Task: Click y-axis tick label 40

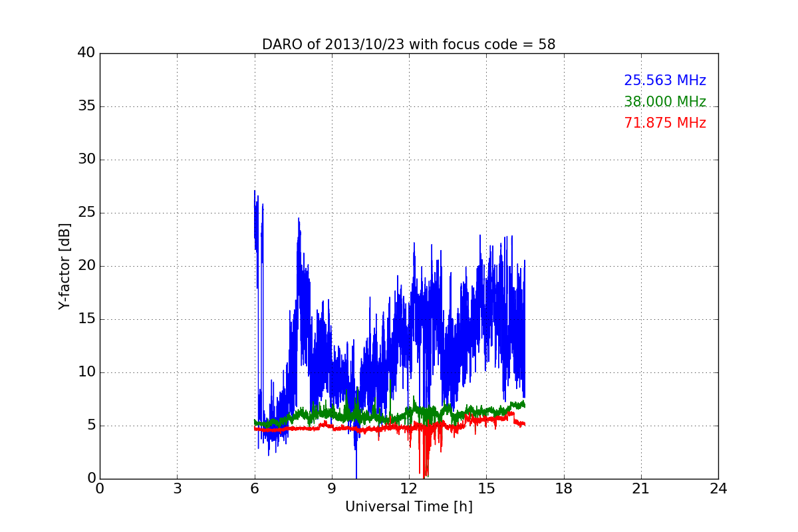Action: [x=86, y=53]
